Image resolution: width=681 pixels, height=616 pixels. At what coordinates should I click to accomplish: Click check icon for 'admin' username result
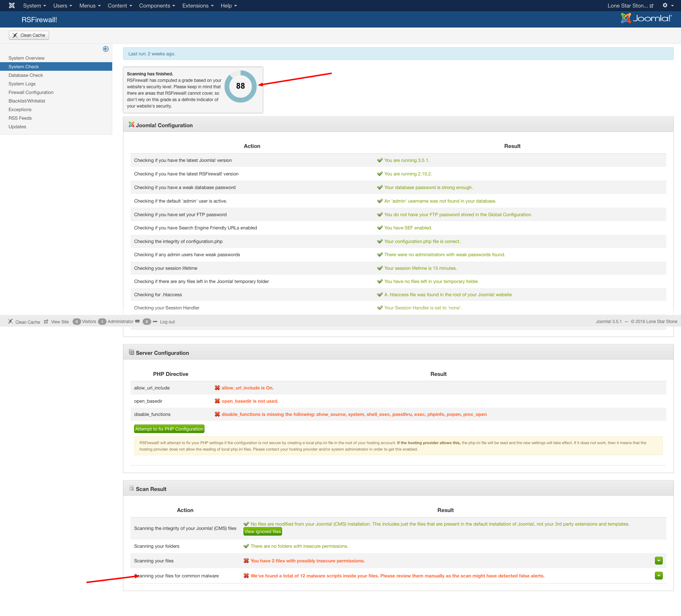(x=380, y=201)
